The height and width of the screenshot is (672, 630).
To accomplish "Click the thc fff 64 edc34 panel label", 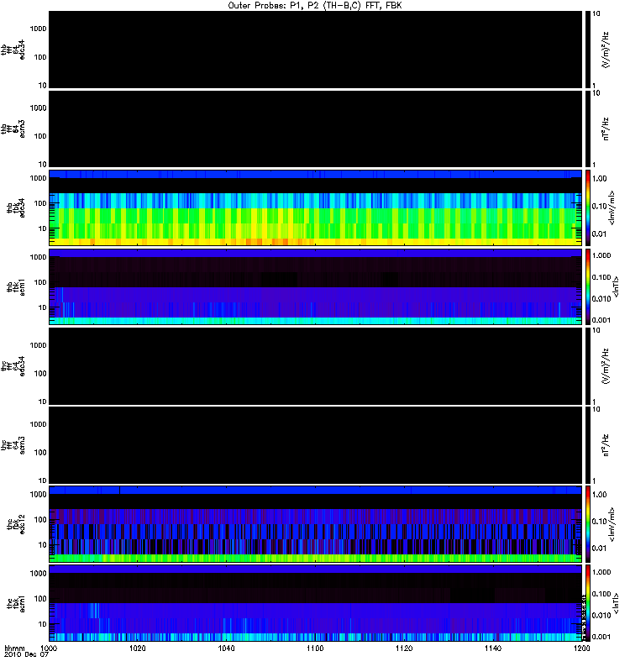I will coord(13,366).
